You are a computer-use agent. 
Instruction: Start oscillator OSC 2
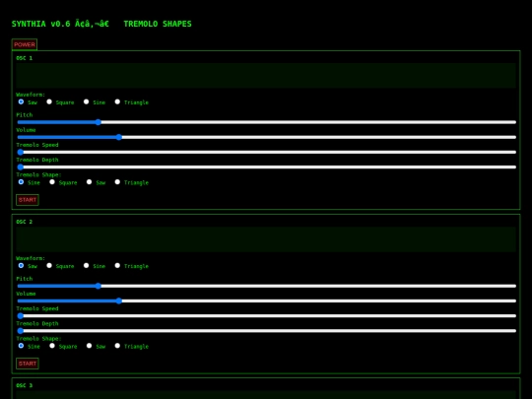click(x=28, y=364)
